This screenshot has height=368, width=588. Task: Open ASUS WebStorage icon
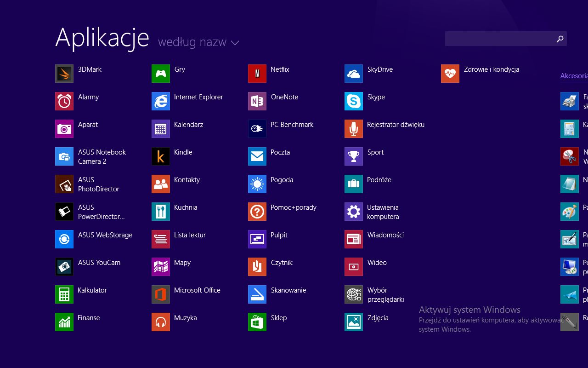(64, 239)
